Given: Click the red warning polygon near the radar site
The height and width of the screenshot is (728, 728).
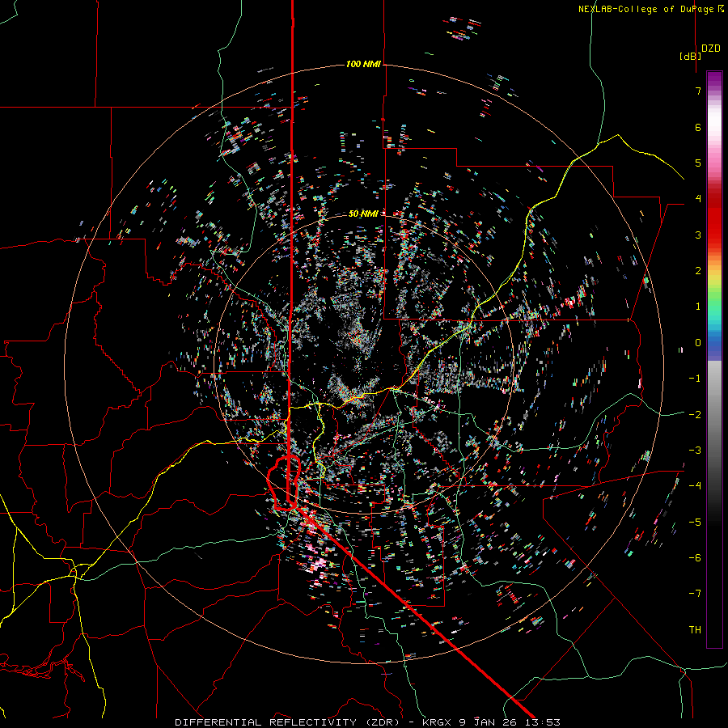Looking at the screenshot, I should (x=284, y=483).
